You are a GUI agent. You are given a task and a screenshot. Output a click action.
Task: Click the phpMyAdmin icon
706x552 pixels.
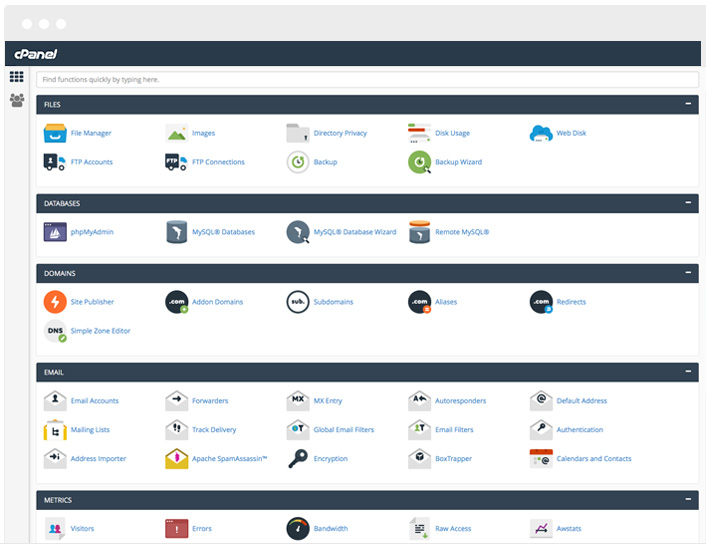click(55, 232)
